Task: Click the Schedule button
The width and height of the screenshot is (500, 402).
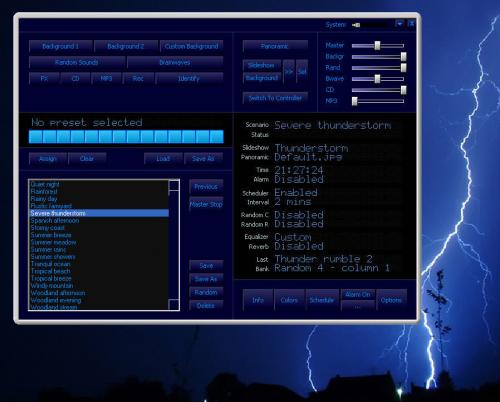Action: pyautogui.click(x=322, y=300)
